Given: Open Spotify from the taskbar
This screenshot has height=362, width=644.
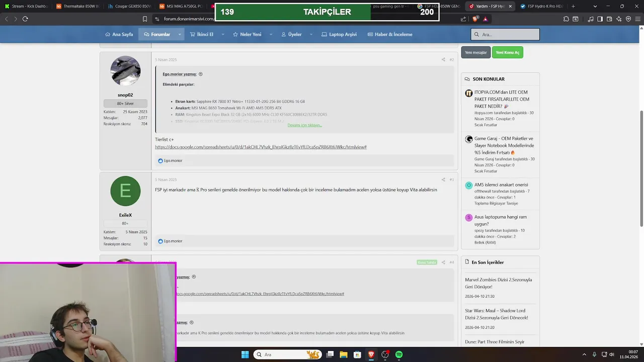Looking at the screenshot, I should [x=399, y=354].
